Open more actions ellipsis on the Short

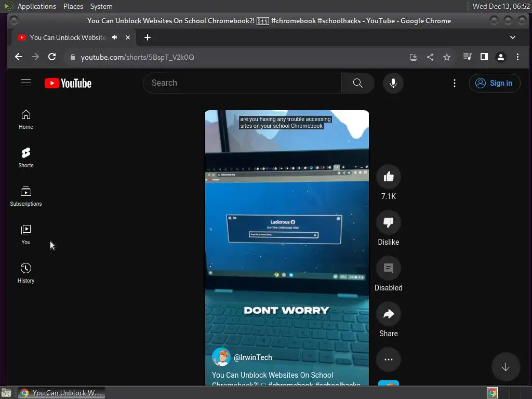[x=389, y=360]
